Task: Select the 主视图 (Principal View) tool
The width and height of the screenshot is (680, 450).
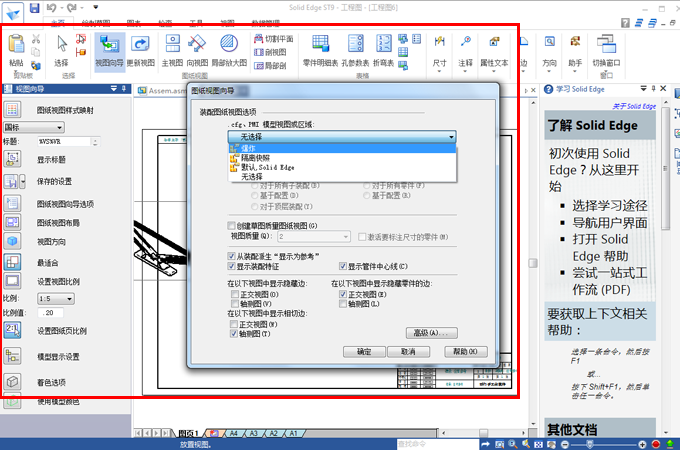Action: click(x=171, y=48)
